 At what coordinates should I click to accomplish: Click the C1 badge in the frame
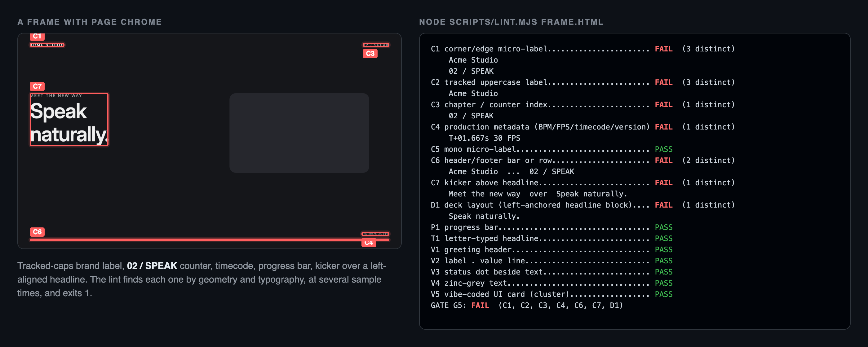pyautogui.click(x=37, y=36)
